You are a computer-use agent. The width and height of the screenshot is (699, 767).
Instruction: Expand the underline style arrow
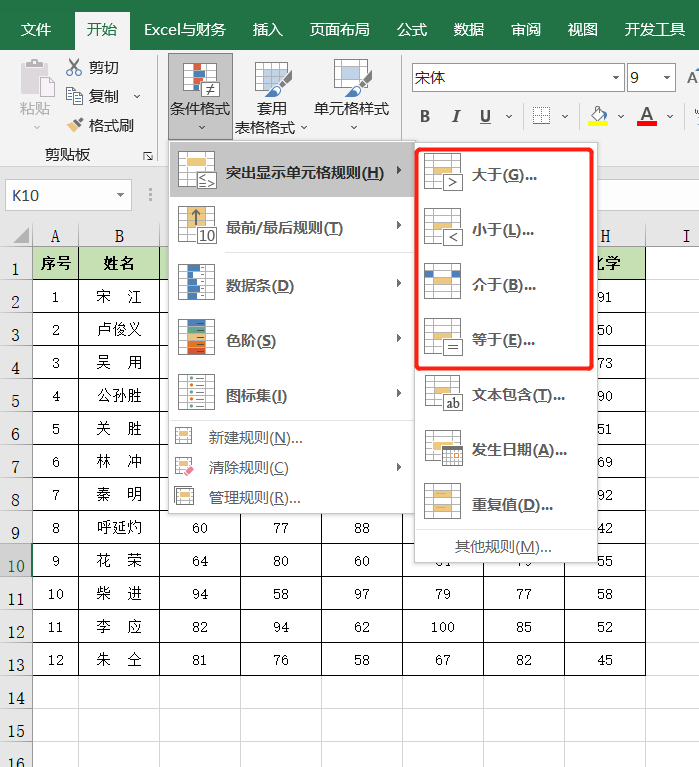[x=509, y=116]
